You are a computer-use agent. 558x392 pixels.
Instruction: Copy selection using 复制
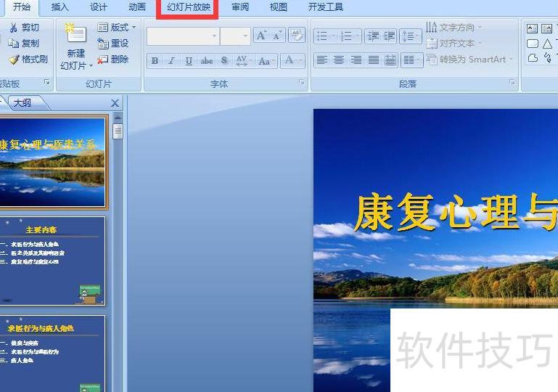pyautogui.click(x=24, y=43)
